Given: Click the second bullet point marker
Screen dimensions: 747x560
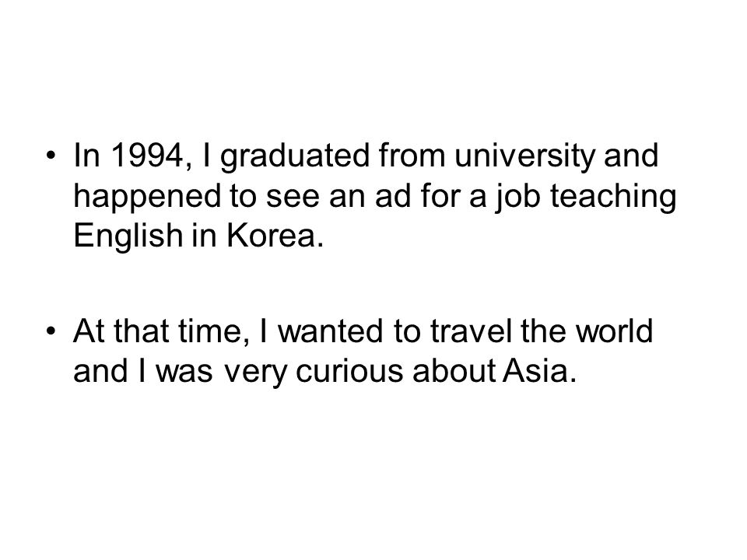Looking at the screenshot, I should (x=51, y=330).
